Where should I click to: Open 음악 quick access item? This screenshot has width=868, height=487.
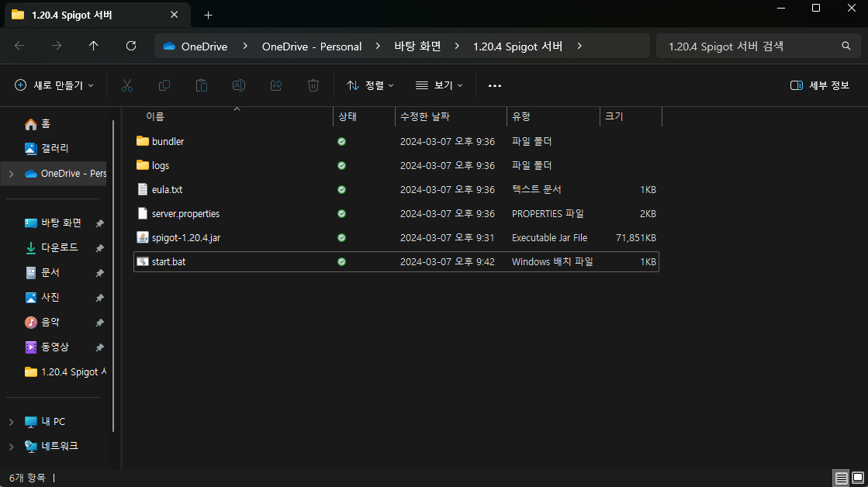click(x=42, y=322)
